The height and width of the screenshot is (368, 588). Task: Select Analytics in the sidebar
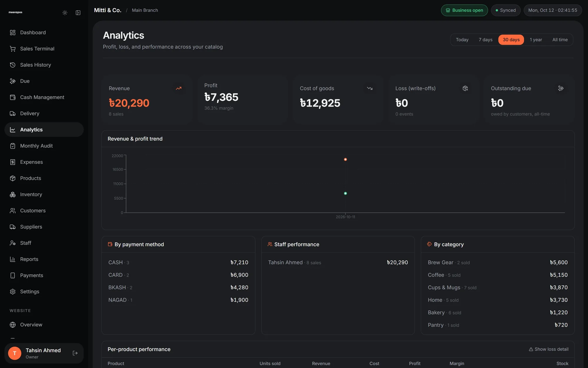(44, 130)
